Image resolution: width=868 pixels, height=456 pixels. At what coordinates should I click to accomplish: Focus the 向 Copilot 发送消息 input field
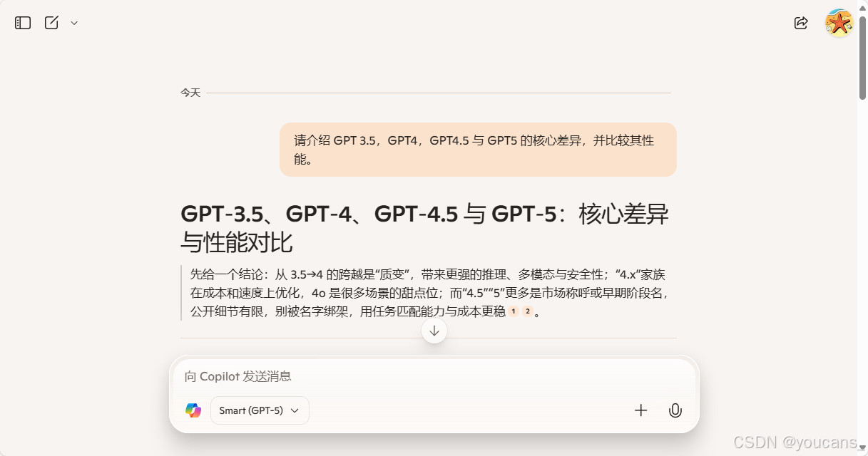pyautogui.click(x=434, y=376)
